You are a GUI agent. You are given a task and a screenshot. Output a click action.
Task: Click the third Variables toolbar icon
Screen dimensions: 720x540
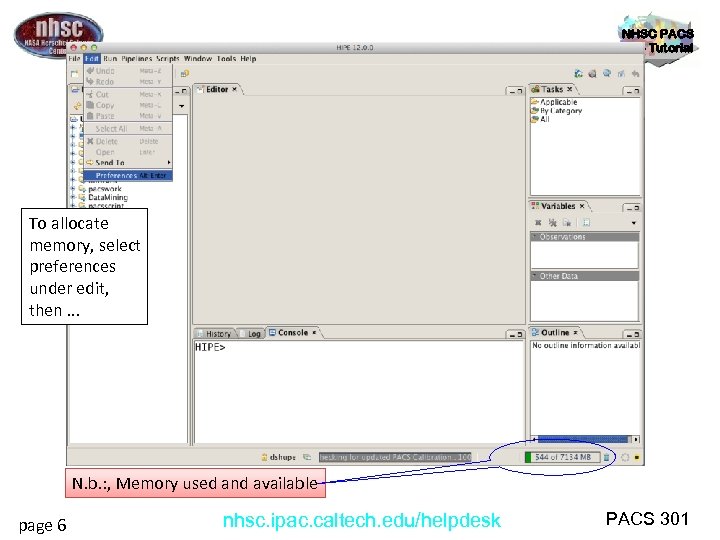(x=567, y=223)
